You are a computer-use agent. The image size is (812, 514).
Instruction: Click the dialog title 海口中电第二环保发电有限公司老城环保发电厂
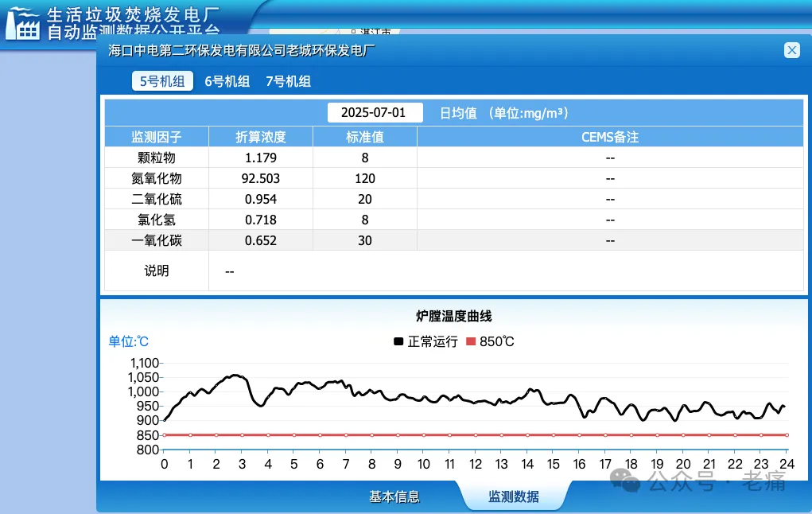tap(242, 50)
